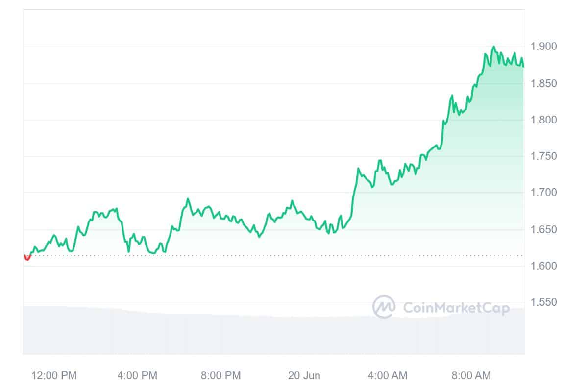Select the 4:00 PM time label
This screenshot has height=392, width=588.
[x=138, y=376]
